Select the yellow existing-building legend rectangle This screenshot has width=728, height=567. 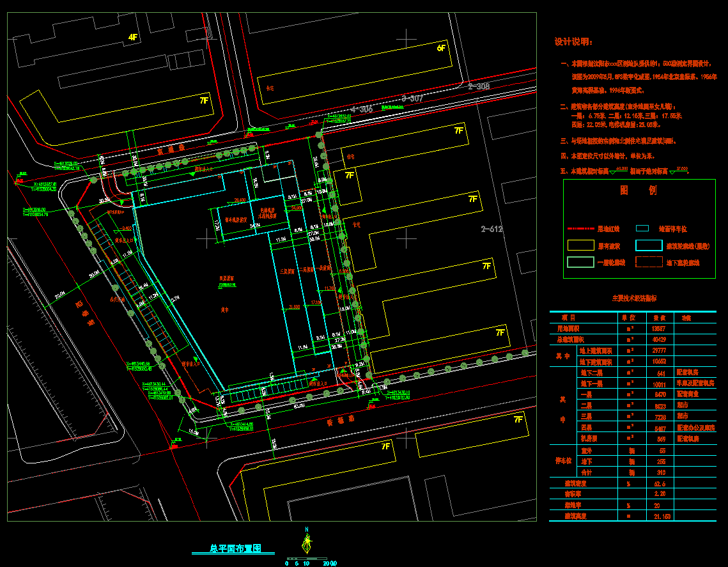580,245
